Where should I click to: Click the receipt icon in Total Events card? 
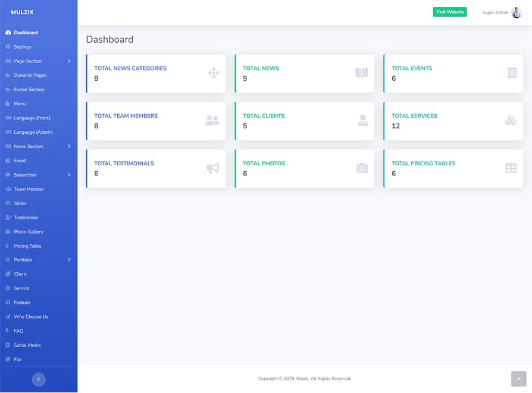pos(512,73)
